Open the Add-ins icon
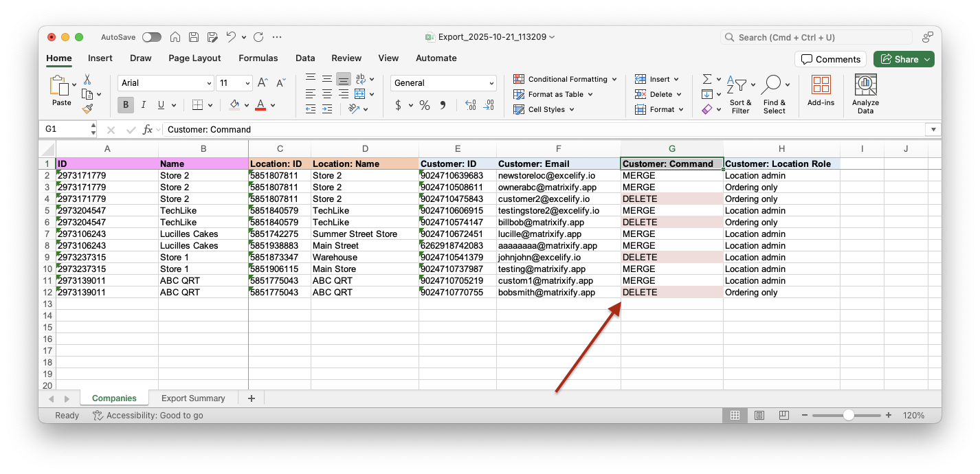980x474 pixels. click(x=821, y=85)
